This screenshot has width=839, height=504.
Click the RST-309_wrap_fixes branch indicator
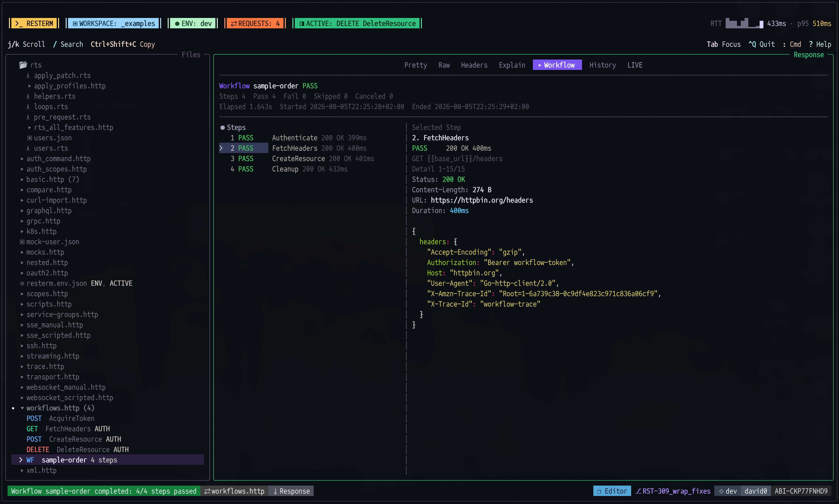point(673,491)
